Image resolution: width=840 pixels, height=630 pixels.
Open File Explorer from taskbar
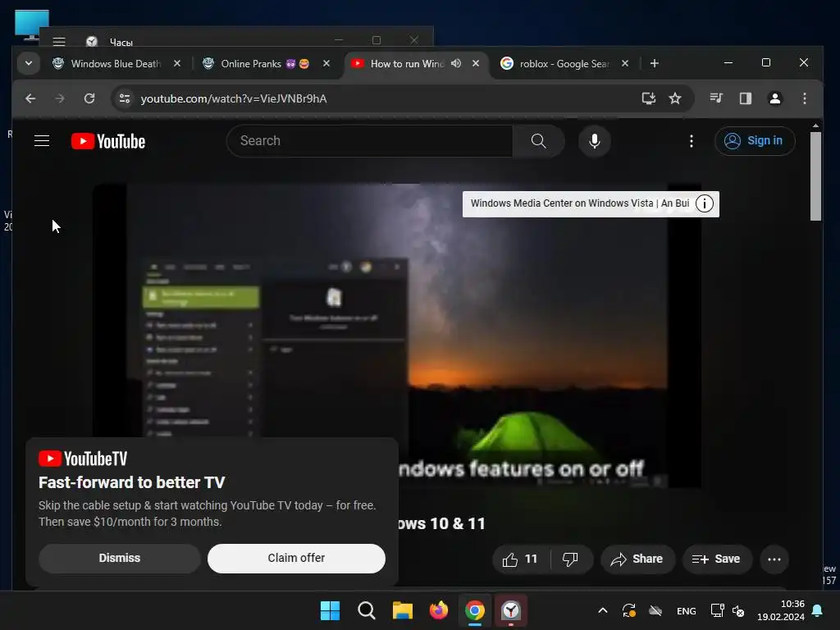[x=402, y=610]
